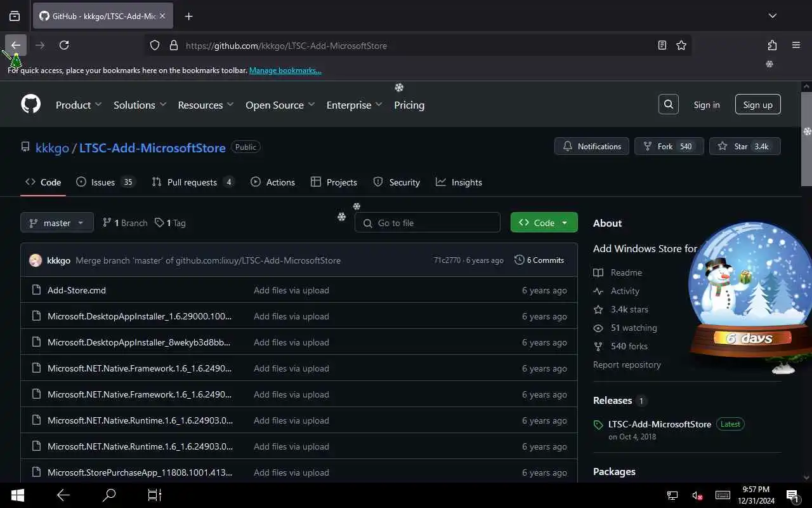Jump to Readme in About sidebar
The height and width of the screenshot is (508, 812).
(x=619, y=272)
